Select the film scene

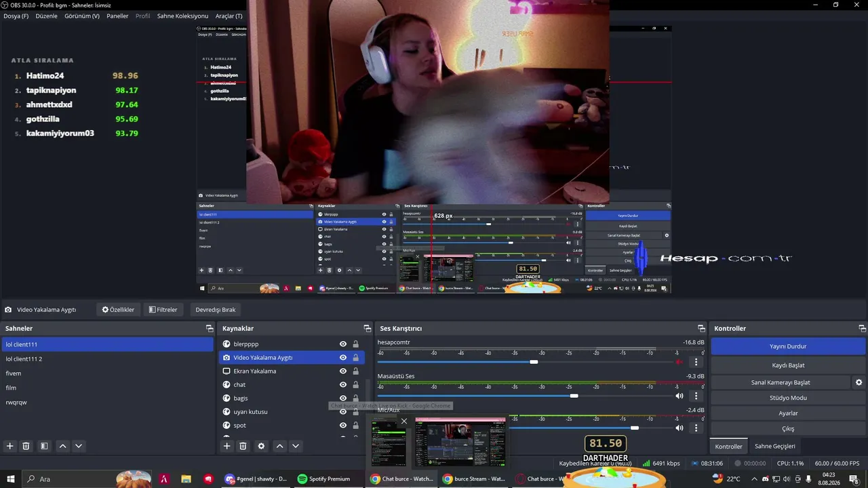click(107, 388)
